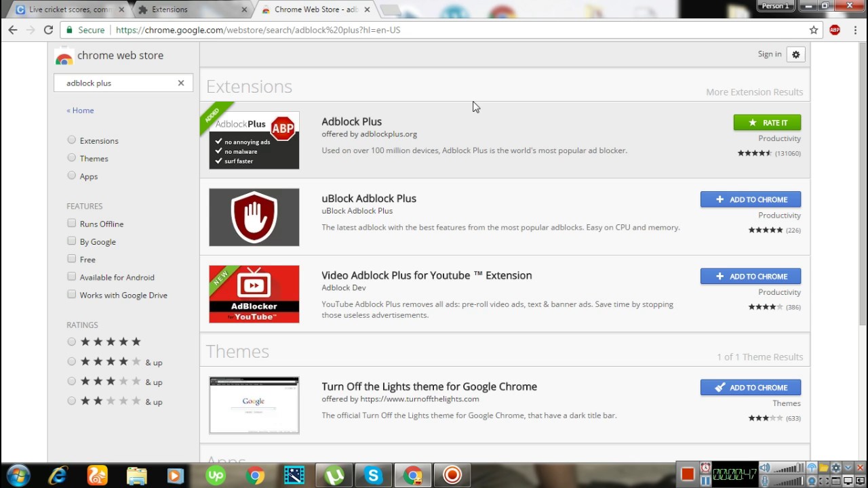The image size is (868, 488).
Task: Add Turn Off the Lights theme to Chrome
Action: pos(751,388)
